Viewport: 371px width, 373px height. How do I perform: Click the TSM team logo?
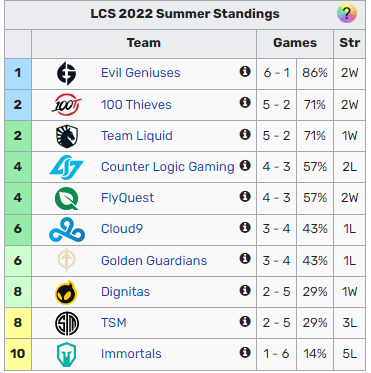click(x=67, y=323)
